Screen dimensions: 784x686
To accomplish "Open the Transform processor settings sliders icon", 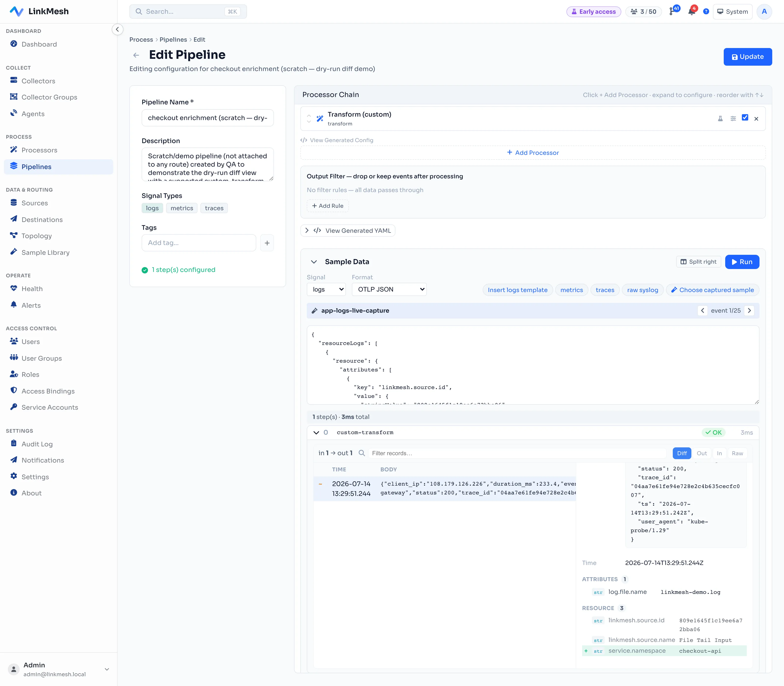I will 733,119.
